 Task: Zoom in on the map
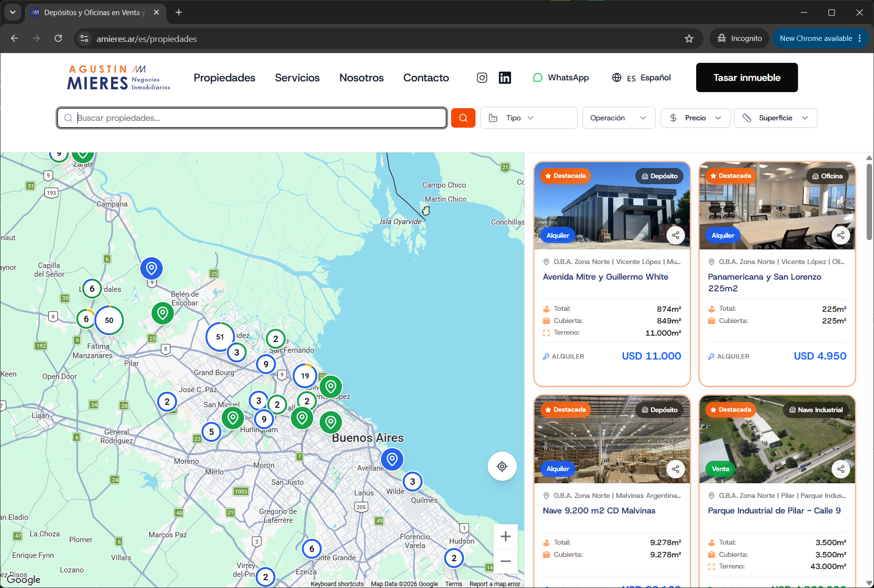pos(505,536)
